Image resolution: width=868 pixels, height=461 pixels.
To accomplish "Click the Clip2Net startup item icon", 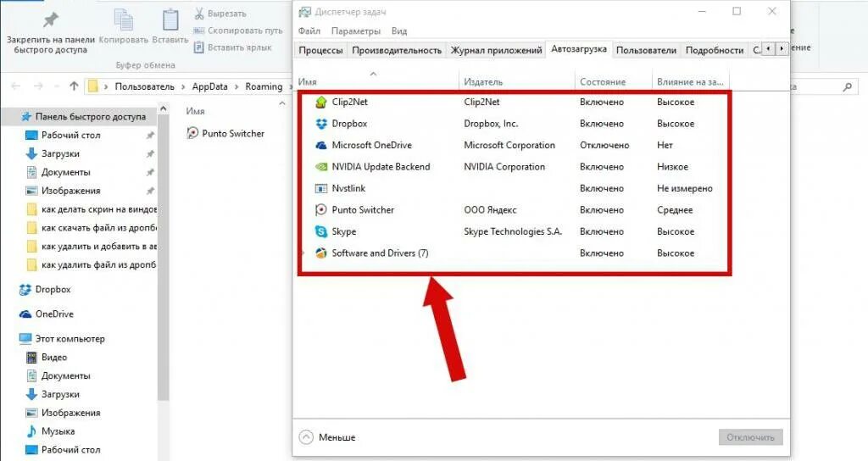I will coord(321,102).
